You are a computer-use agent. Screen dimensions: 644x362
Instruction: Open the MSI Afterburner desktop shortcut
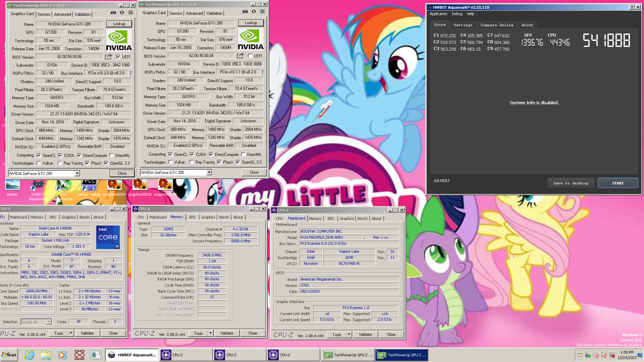(x=63, y=190)
